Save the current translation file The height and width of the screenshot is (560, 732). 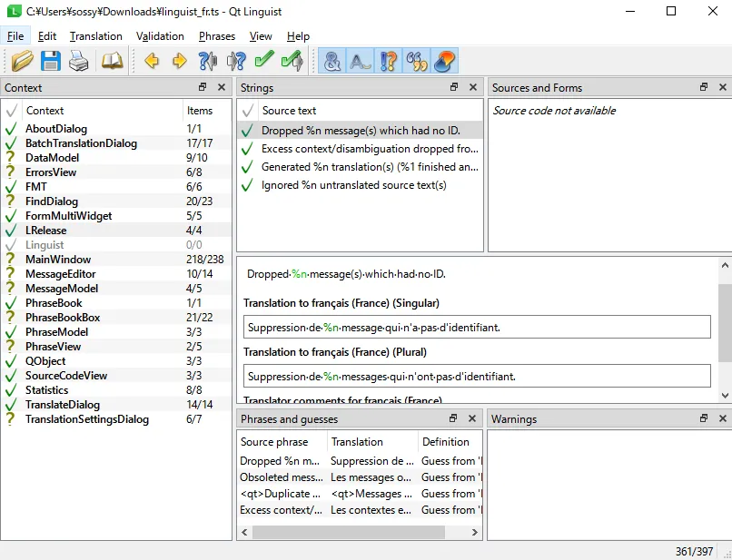51,60
